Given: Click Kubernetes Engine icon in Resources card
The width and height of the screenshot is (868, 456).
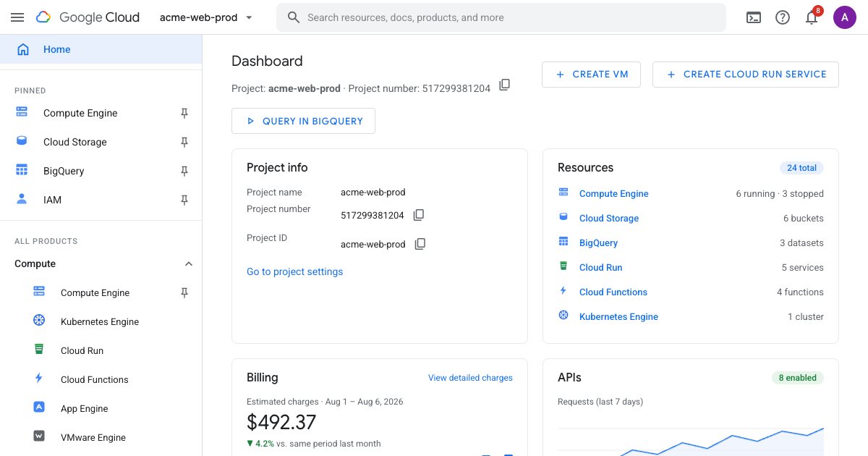Looking at the screenshot, I should pos(563,316).
